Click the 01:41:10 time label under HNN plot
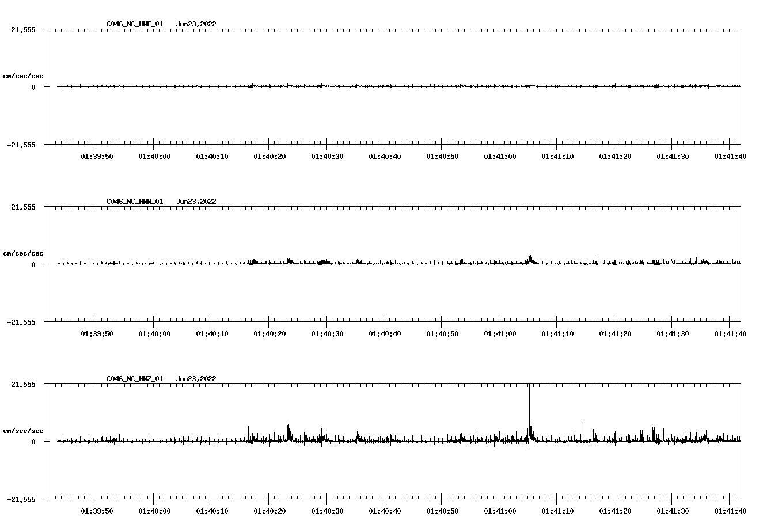Screen dimensions: 782x532 click(557, 333)
